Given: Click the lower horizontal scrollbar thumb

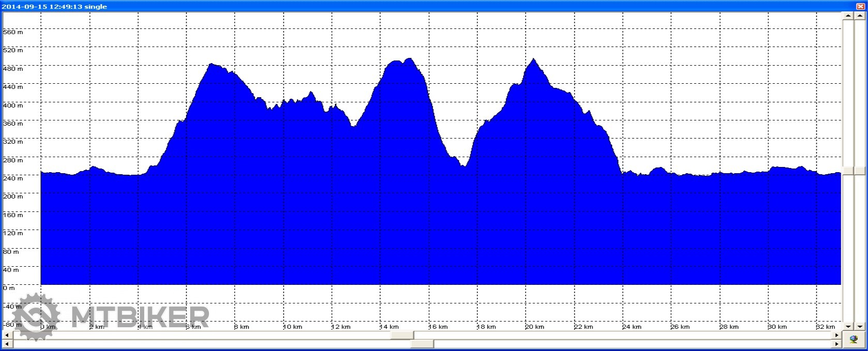Looking at the screenshot, I should point(422,344).
